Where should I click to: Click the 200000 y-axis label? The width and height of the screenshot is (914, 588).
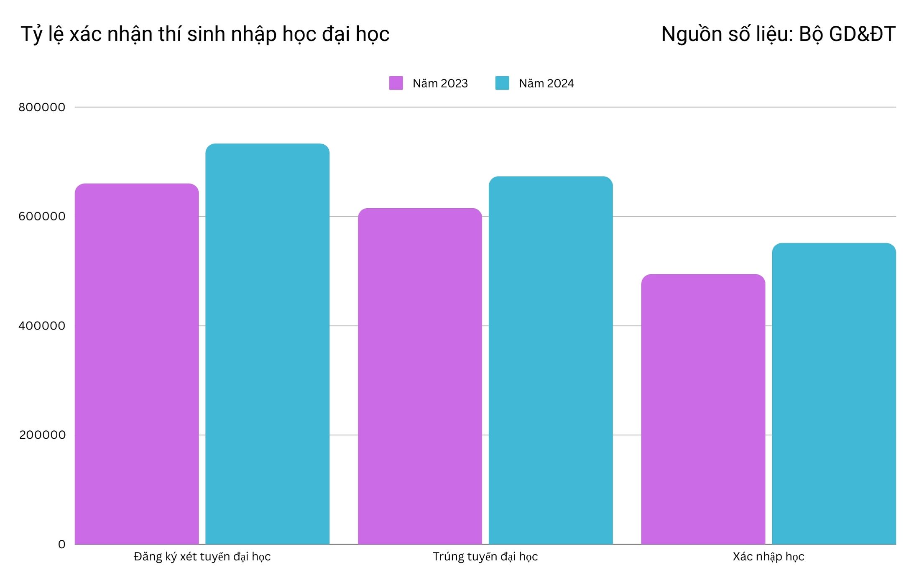point(42,435)
